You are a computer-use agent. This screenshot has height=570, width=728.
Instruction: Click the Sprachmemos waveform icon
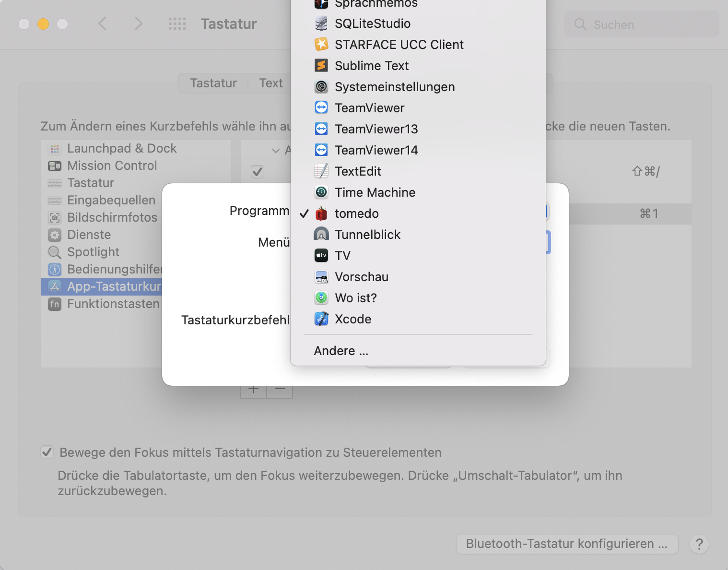321,4
